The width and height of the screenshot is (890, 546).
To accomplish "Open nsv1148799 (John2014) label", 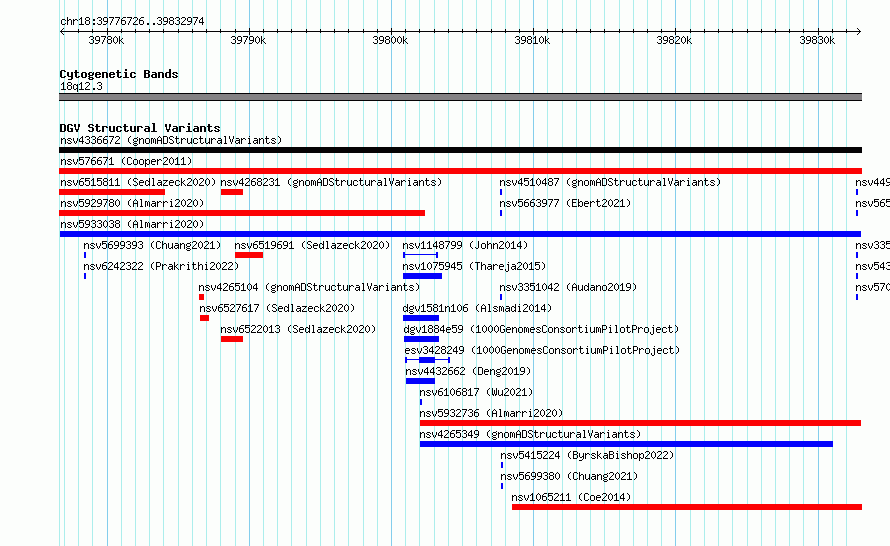I will pyautogui.click(x=465, y=245).
